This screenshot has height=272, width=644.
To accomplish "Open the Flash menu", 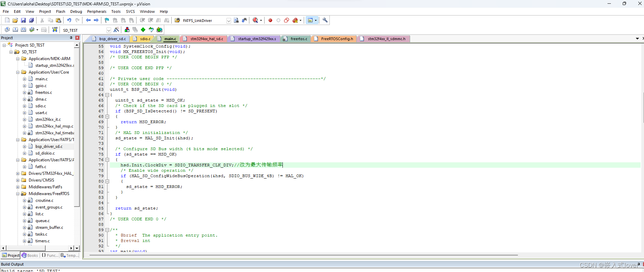I will tap(60, 11).
